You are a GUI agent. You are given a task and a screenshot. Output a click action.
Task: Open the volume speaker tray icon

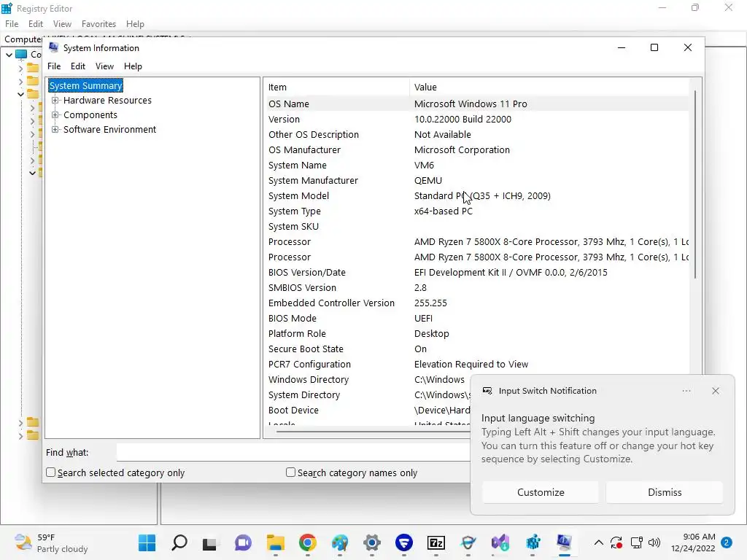(x=654, y=542)
